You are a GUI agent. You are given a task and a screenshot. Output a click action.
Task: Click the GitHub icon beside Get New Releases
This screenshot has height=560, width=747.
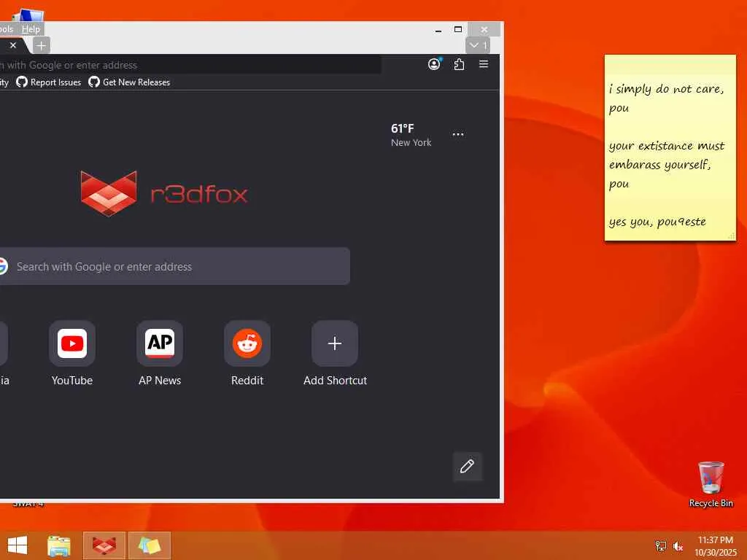(94, 82)
